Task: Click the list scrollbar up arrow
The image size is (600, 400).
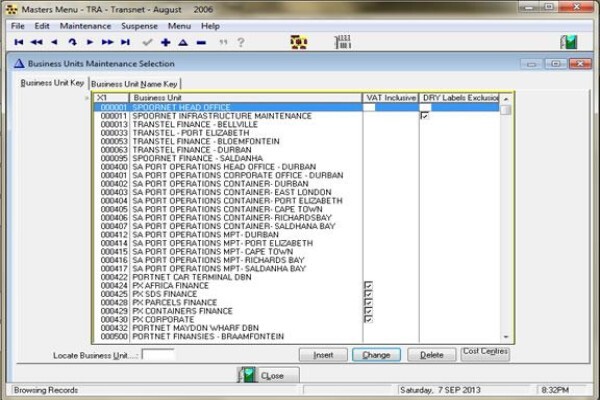Action: 506,99
